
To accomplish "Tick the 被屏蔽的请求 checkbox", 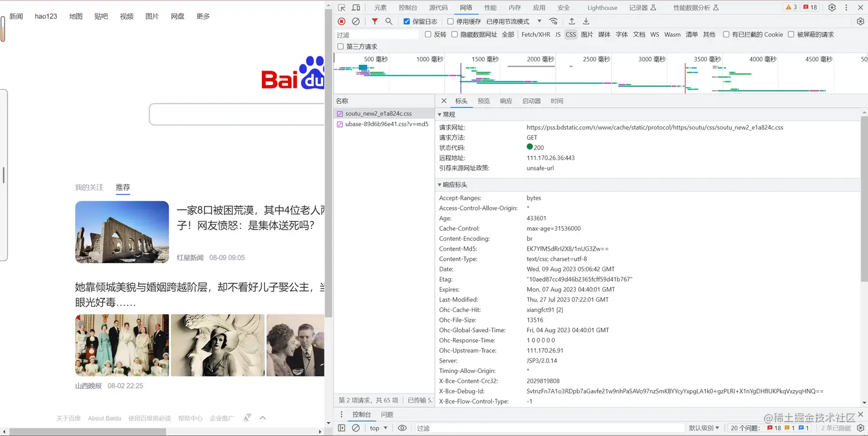I will (x=791, y=34).
